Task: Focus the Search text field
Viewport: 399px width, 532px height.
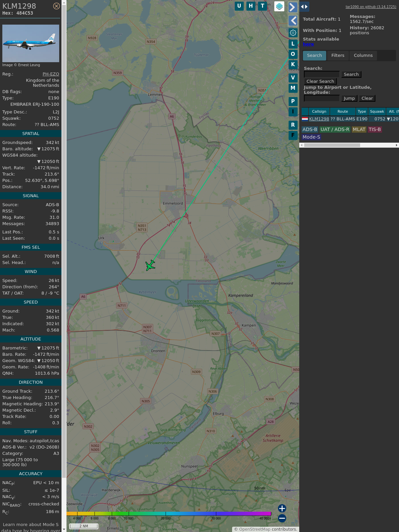Action: [322, 74]
